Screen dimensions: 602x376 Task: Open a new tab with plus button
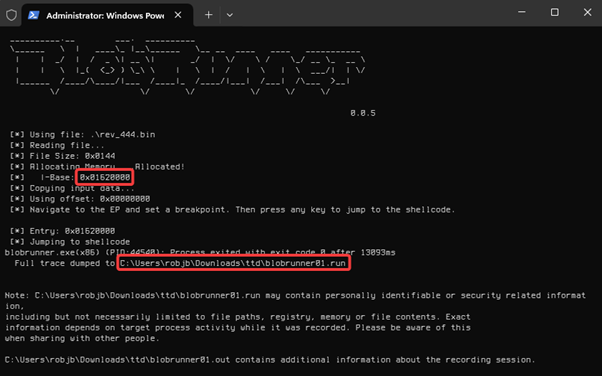[x=208, y=15]
